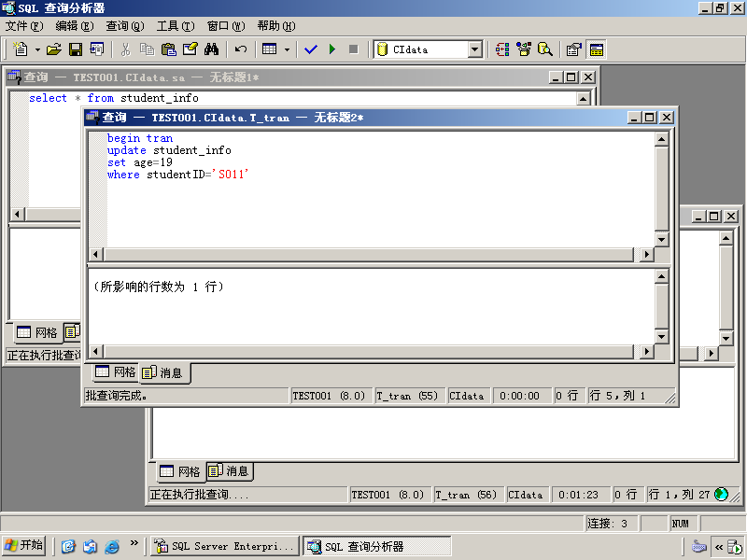
Task: Open Current Connection Properties icon
Action: click(x=574, y=49)
